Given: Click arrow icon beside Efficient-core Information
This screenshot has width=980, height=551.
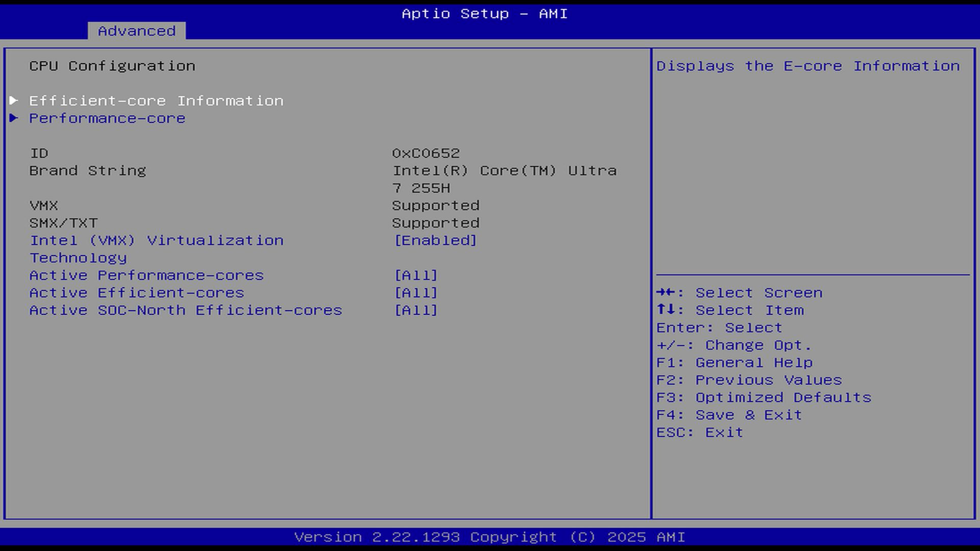Looking at the screenshot, I should pyautogui.click(x=14, y=101).
